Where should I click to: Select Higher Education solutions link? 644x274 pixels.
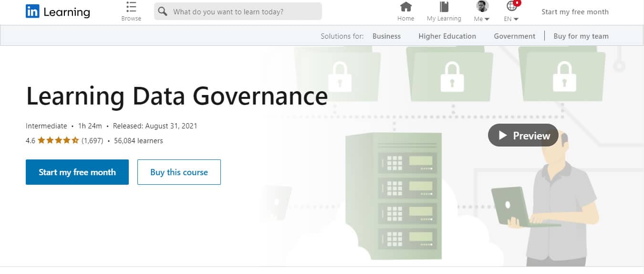click(x=447, y=36)
